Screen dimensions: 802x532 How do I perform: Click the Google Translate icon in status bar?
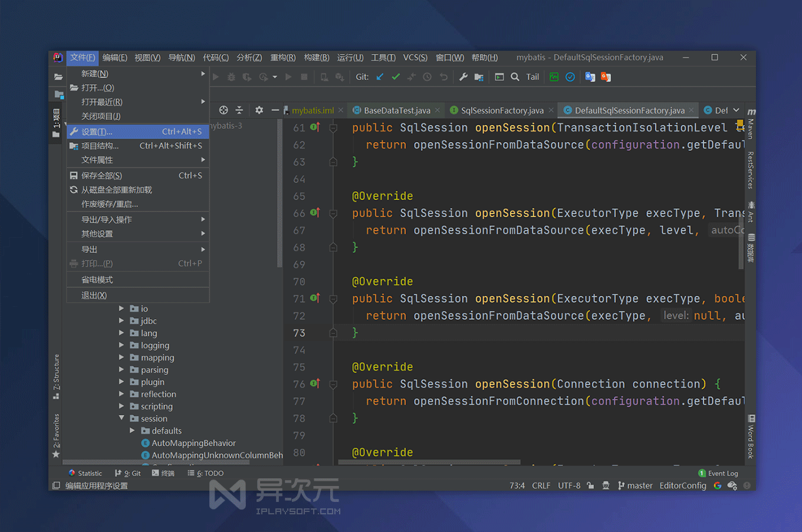pyautogui.click(x=717, y=485)
